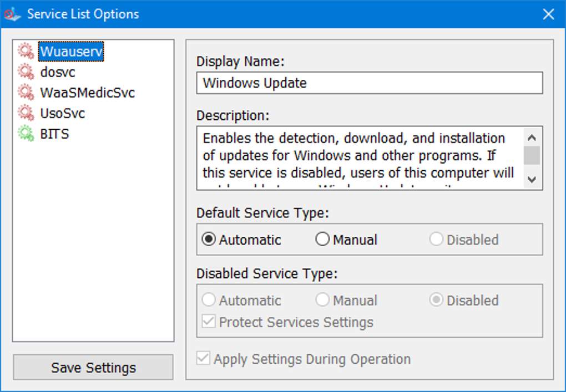Click the green gear icon beside BITS
The width and height of the screenshot is (566, 392).
pyautogui.click(x=26, y=134)
